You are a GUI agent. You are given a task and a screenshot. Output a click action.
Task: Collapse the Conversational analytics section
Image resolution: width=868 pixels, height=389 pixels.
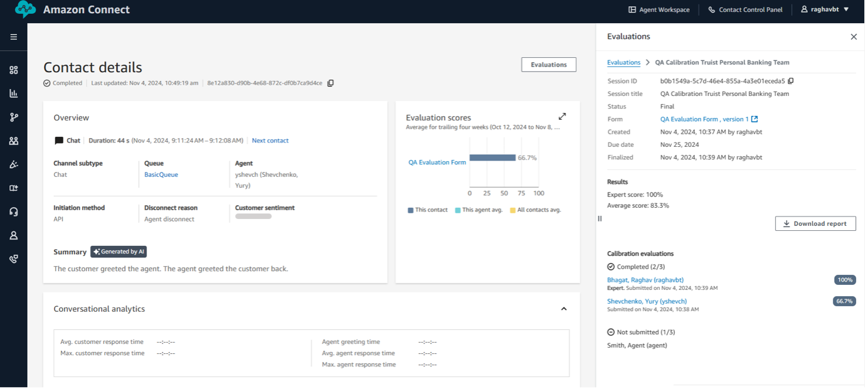(564, 309)
